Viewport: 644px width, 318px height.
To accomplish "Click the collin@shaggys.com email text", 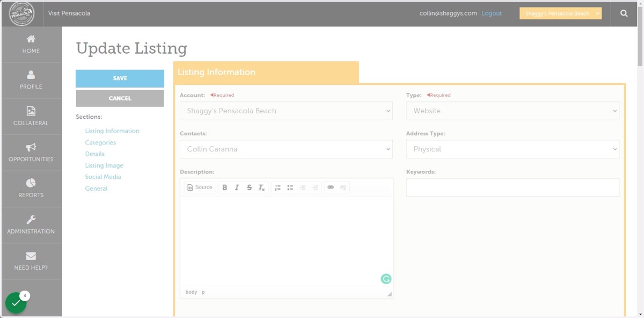I will tap(448, 13).
